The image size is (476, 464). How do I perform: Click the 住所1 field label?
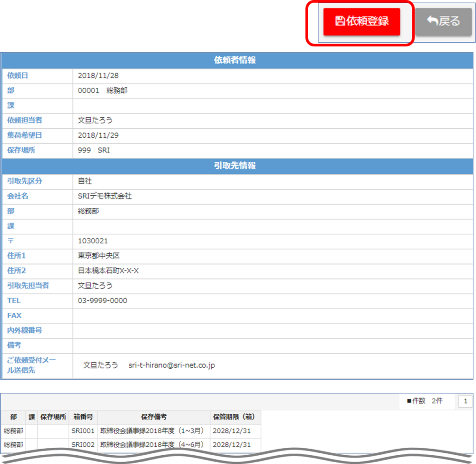click(x=16, y=256)
